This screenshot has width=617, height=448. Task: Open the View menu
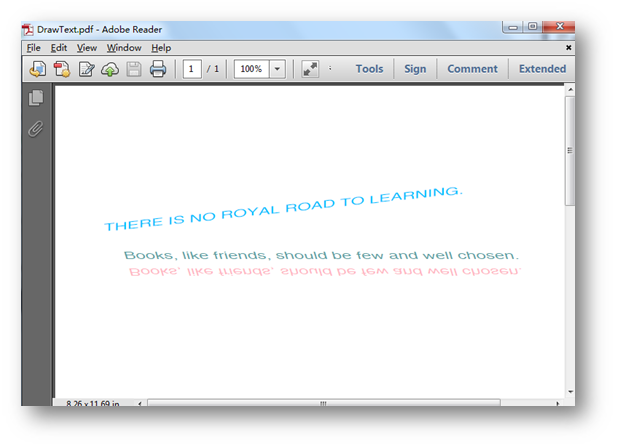87,48
